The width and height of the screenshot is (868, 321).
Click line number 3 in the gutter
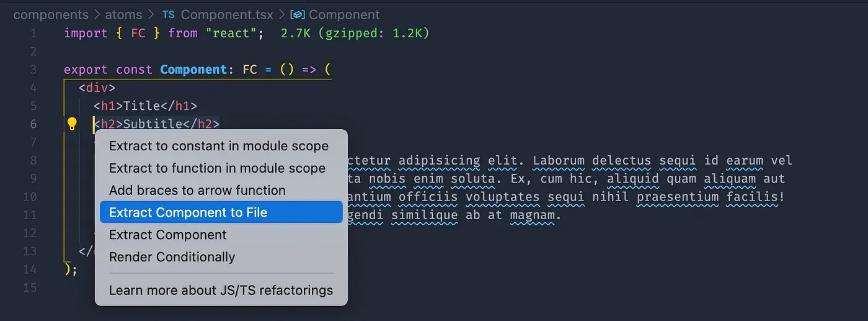(33, 70)
